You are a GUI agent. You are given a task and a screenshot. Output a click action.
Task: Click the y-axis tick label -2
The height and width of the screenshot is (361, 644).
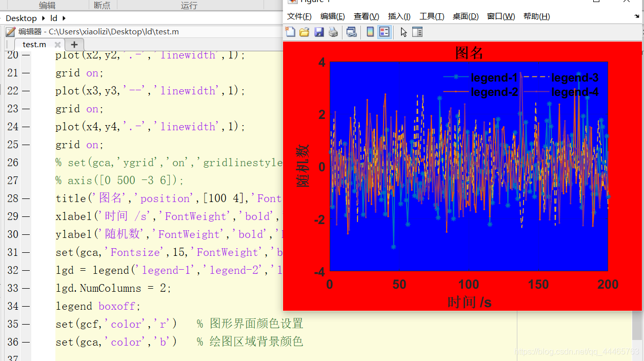click(x=319, y=219)
